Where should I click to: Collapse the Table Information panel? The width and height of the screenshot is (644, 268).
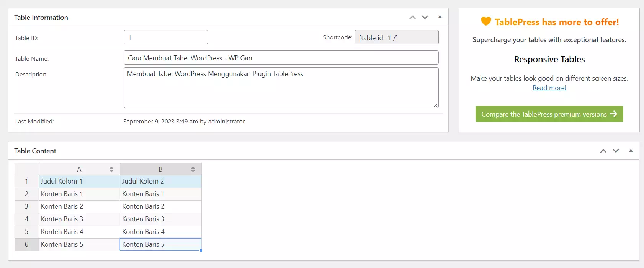tap(440, 17)
